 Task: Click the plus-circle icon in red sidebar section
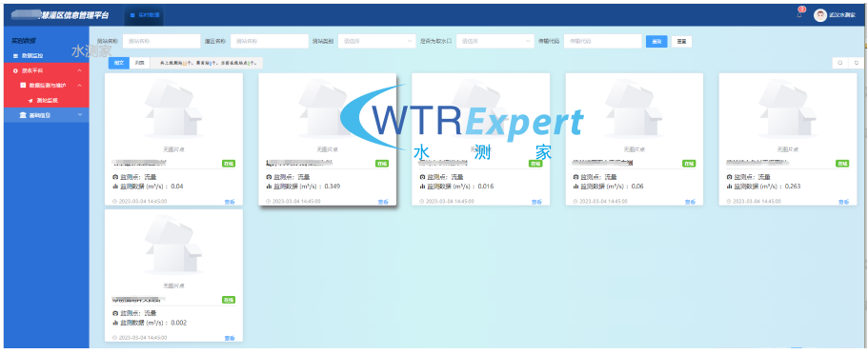pos(15,70)
